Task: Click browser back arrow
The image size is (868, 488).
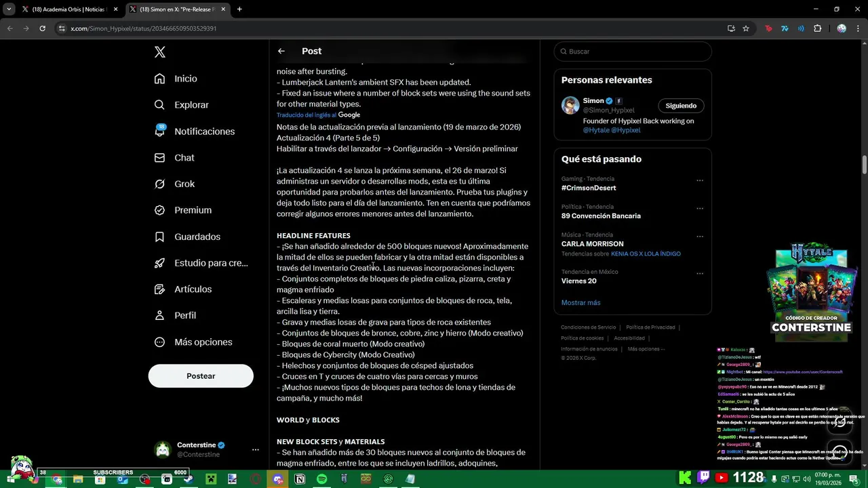Action: pos(9,28)
